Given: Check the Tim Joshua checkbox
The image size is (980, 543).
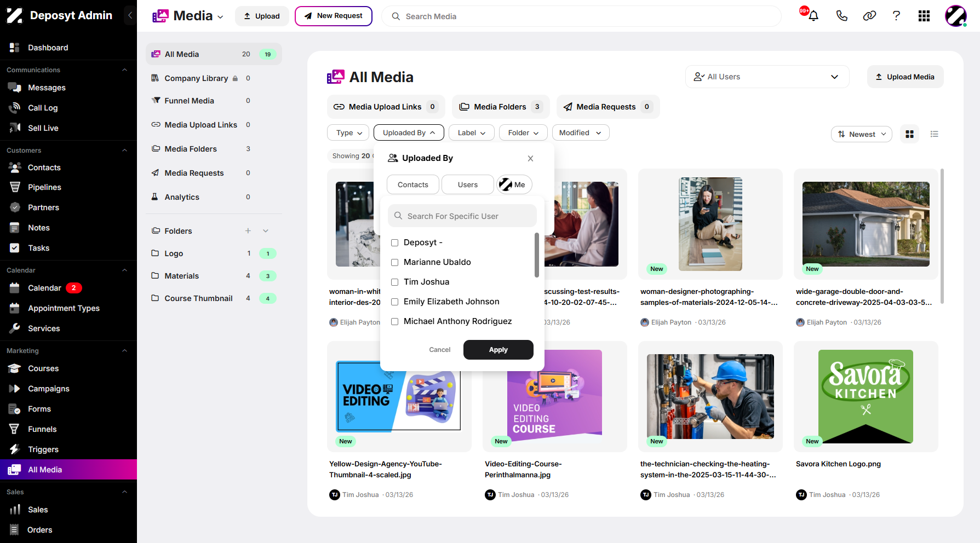Looking at the screenshot, I should pyautogui.click(x=394, y=282).
